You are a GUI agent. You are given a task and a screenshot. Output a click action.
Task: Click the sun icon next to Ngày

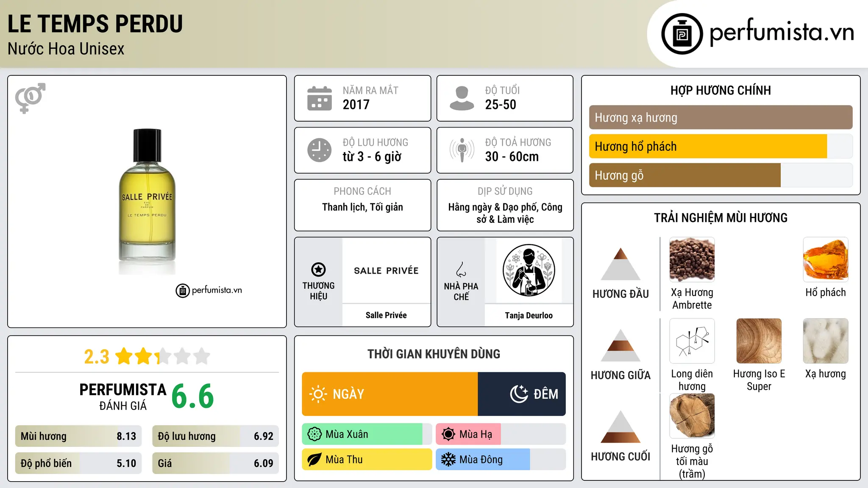point(318,394)
